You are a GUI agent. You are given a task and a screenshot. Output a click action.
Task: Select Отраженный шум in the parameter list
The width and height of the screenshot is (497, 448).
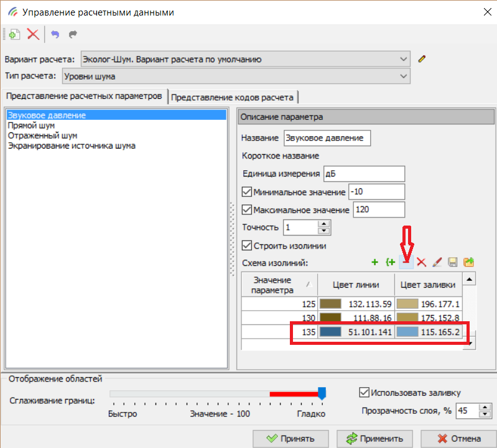(42, 135)
